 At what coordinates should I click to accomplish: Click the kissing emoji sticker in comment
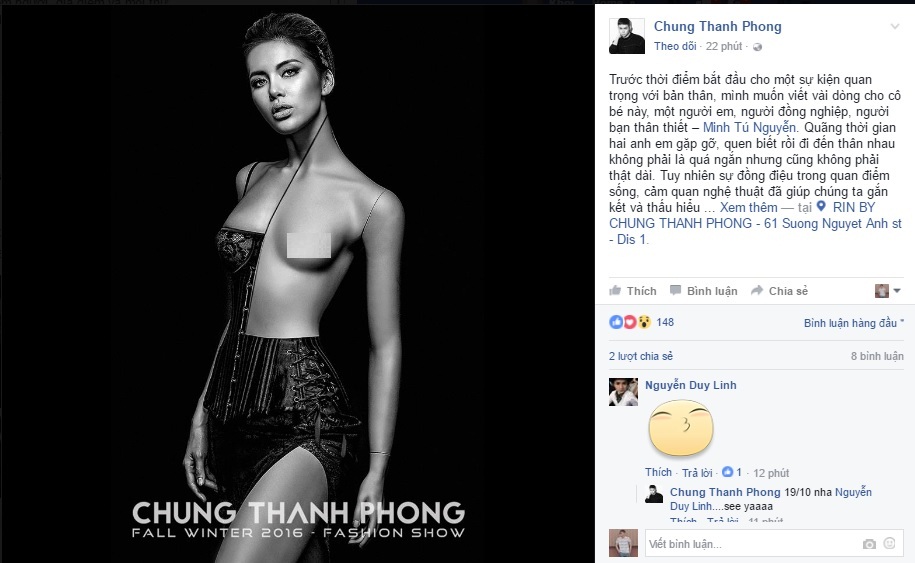tap(681, 428)
